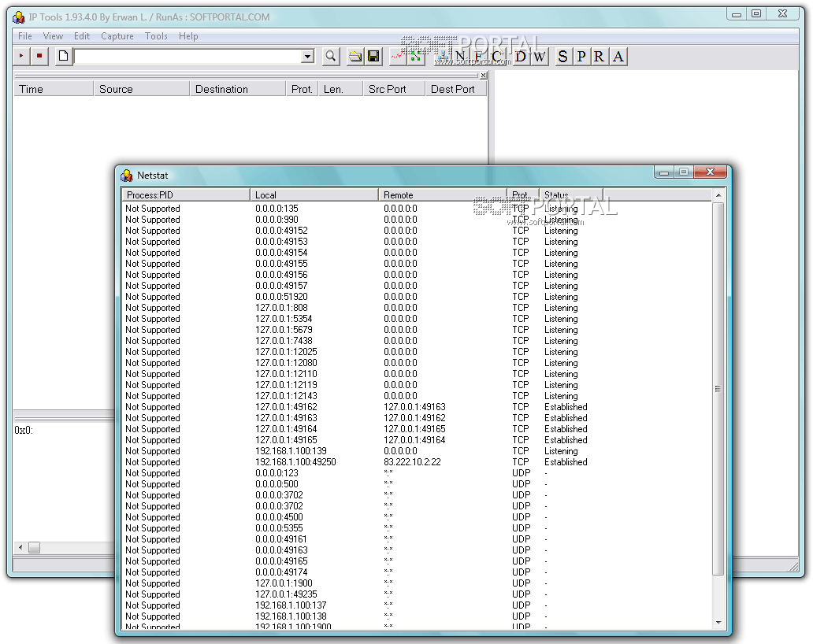Click the Len. column header

(340, 89)
